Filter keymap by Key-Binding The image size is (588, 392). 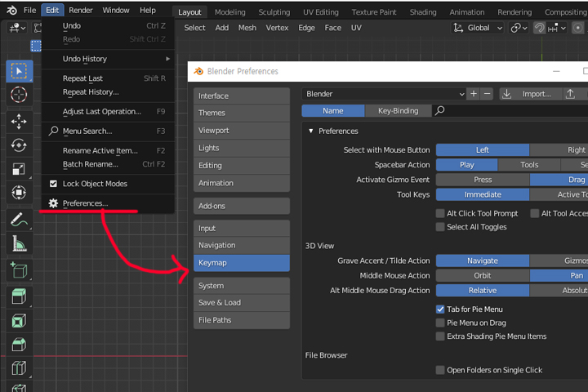point(398,111)
